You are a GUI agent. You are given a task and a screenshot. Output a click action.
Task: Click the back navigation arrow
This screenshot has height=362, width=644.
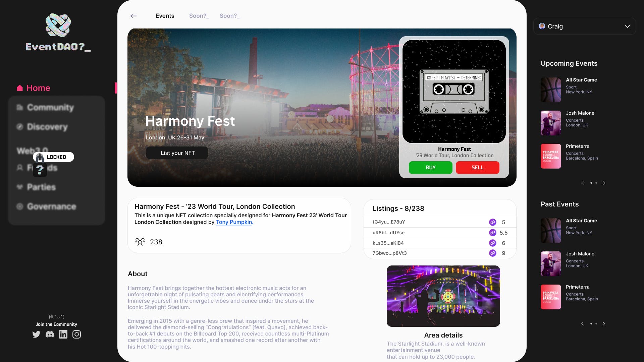point(134,16)
